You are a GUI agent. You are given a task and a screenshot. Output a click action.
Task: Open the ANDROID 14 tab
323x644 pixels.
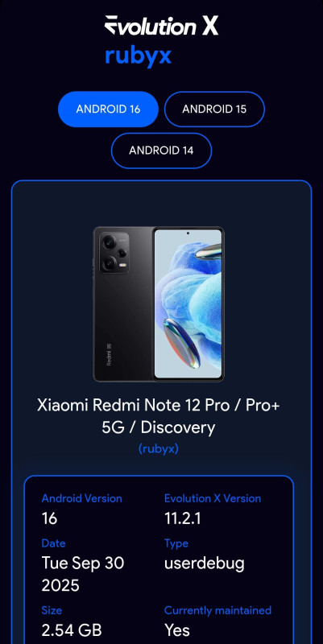tap(161, 151)
